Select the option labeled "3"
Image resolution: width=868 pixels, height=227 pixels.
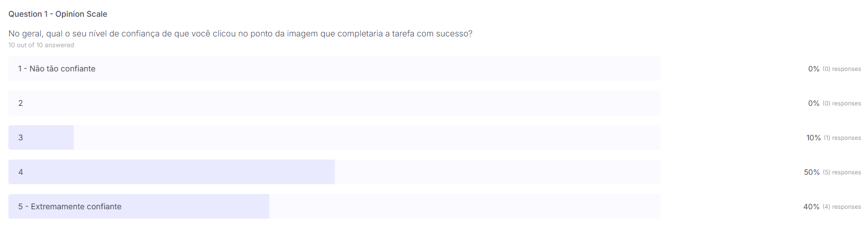[21, 137]
